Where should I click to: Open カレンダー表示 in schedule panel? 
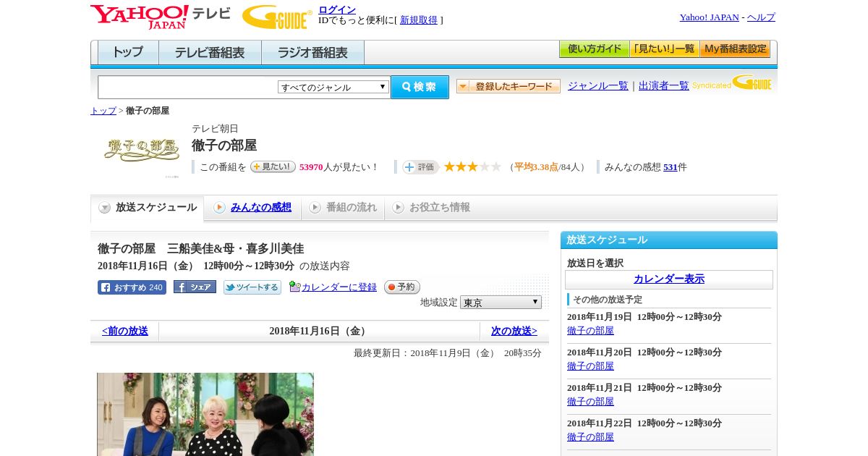point(669,279)
